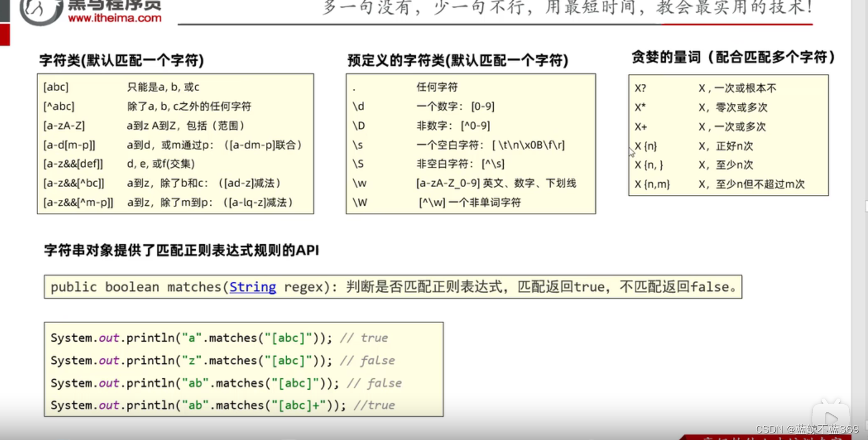Select the heading 预定义的字符类(默认匹配一个字符)

pyautogui.click(x=458, y=60)
